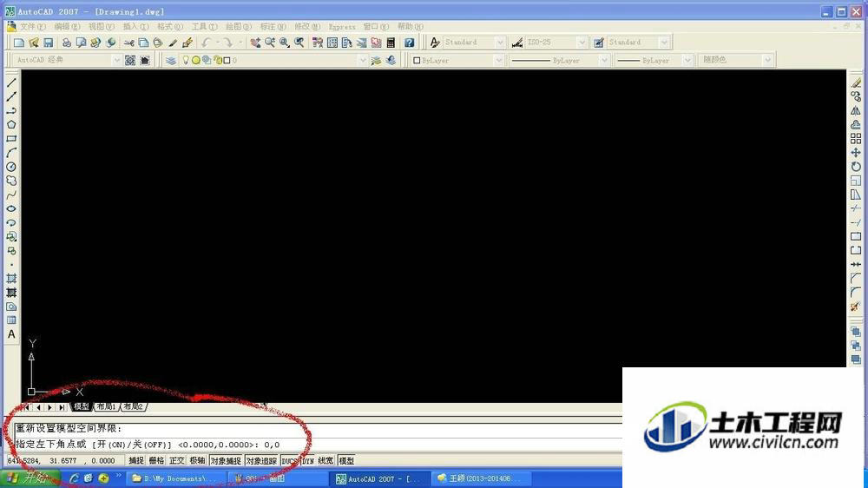The image size is (868, 488).
Task: Select the Rectangle tool in the Draw toolbar
Action: click(11, 138)
